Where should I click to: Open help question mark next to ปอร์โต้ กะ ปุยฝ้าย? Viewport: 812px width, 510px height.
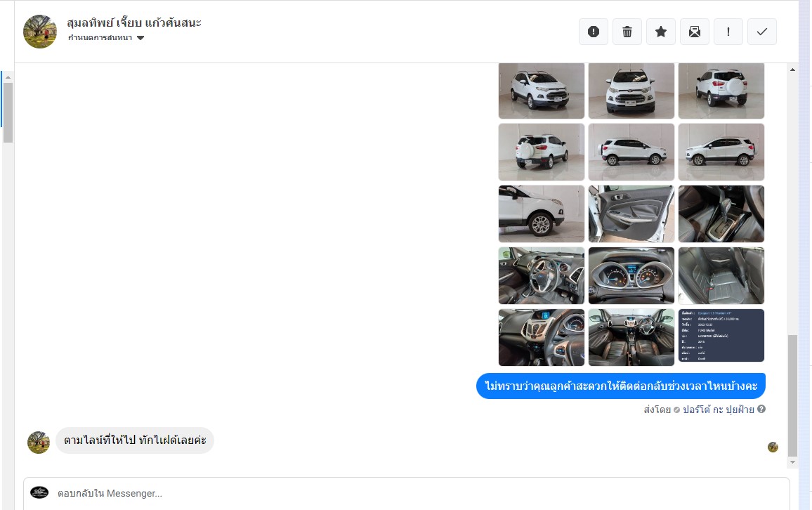click(761, 409)
